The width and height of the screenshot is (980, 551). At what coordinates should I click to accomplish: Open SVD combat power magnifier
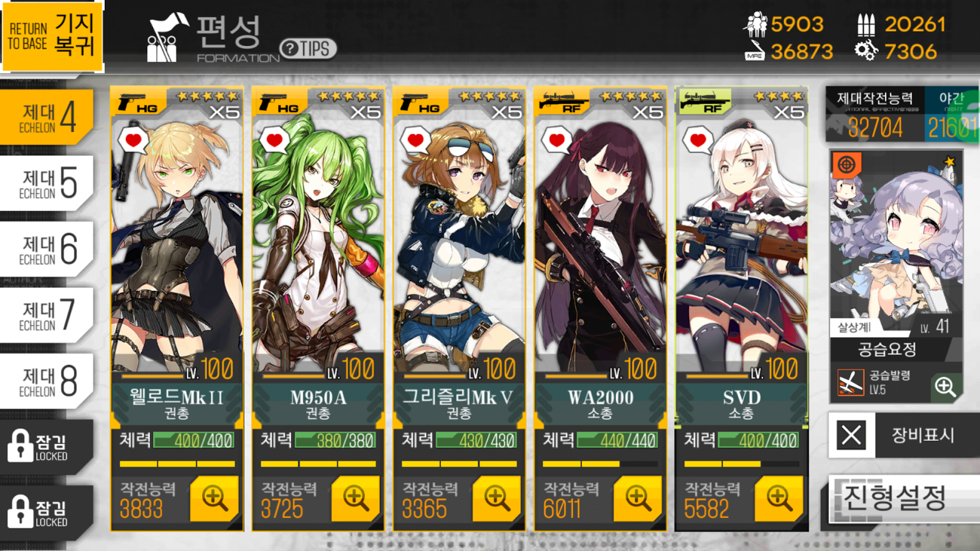[778, 498]
